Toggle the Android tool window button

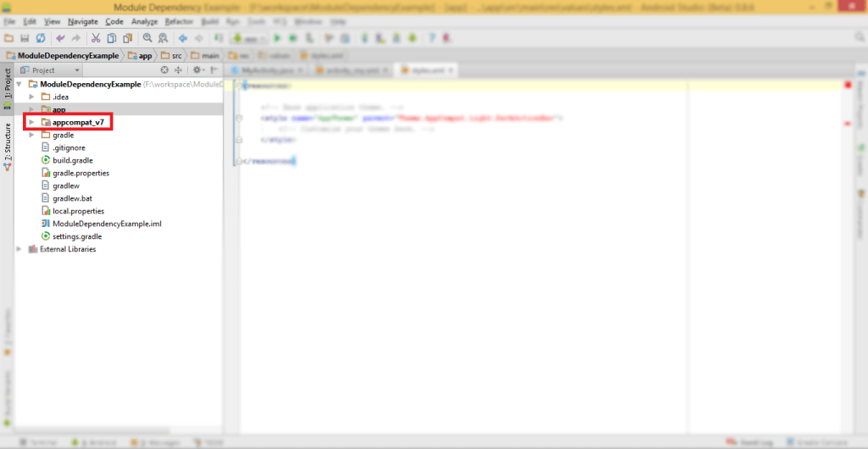coord(93,443)
